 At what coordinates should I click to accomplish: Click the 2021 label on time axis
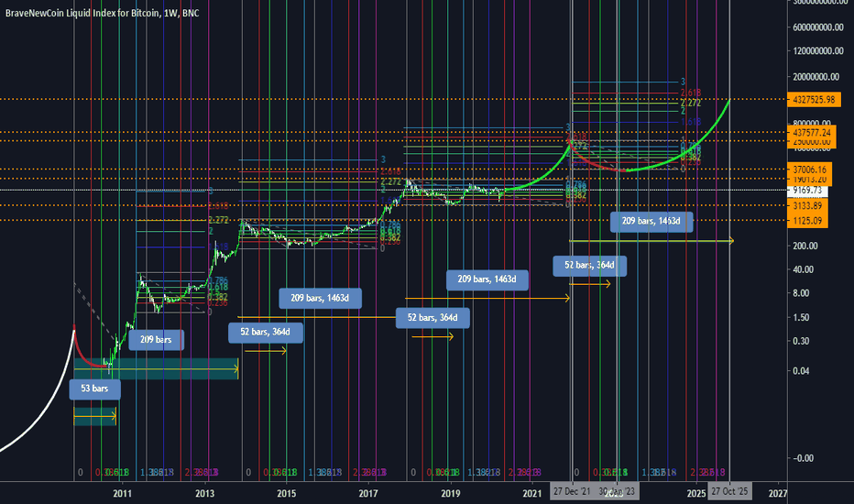(532, 494)
